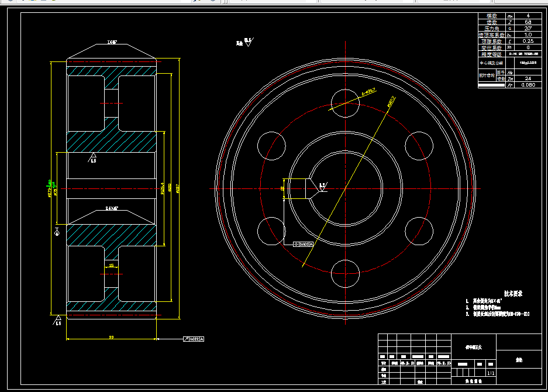548x392 pixels.
Task: Click the 99 width dimension text
Action: coord(111,337)
